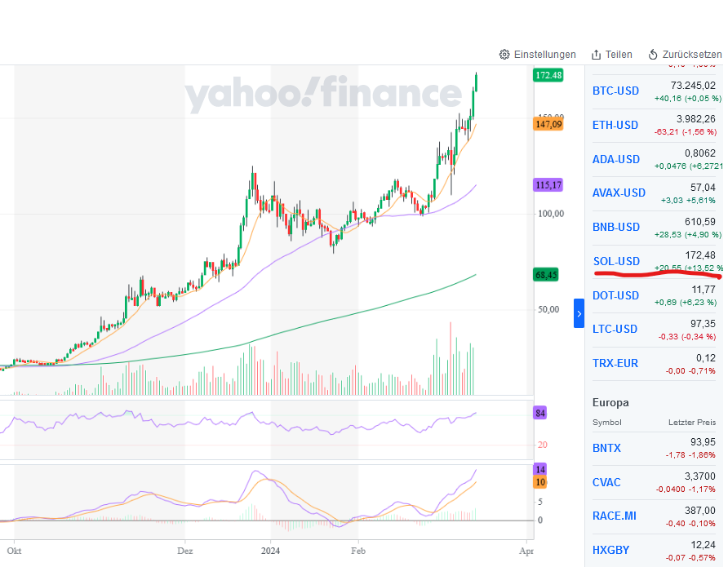The height and width of the screenshot is (567, 728).
Task: Click the Letzter Preis column header
Action: click(692, 423)
